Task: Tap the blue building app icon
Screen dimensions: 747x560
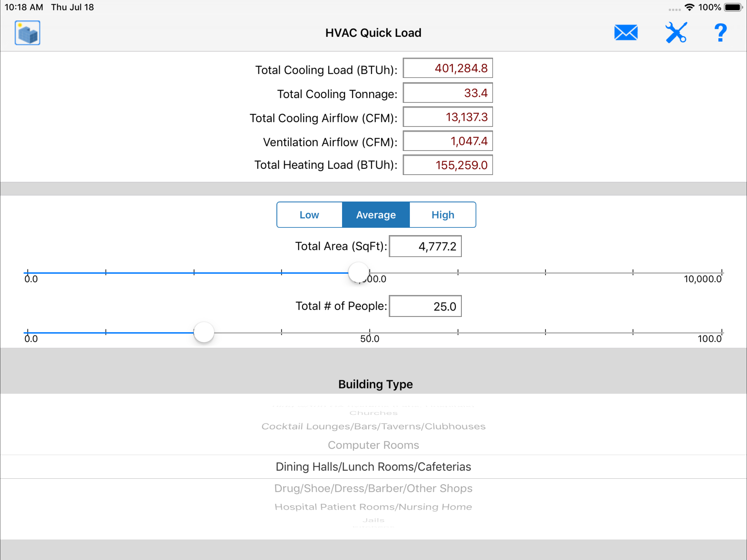Action: [27, 33]
